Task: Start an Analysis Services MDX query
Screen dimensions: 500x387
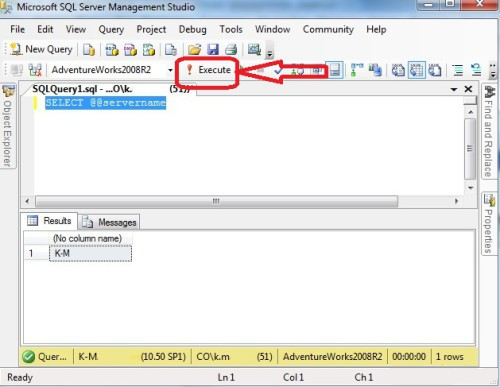Action: [x=112, y=50]
